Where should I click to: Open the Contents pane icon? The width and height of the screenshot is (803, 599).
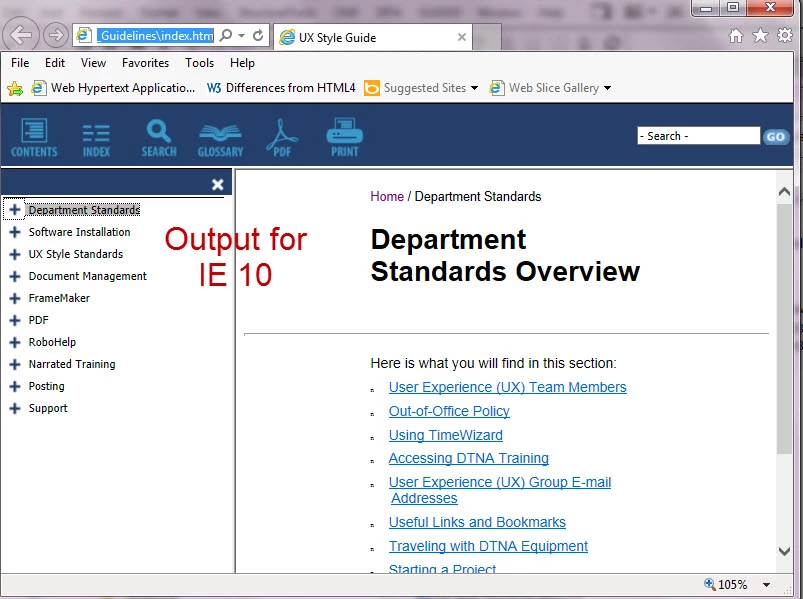coord(34,137)
